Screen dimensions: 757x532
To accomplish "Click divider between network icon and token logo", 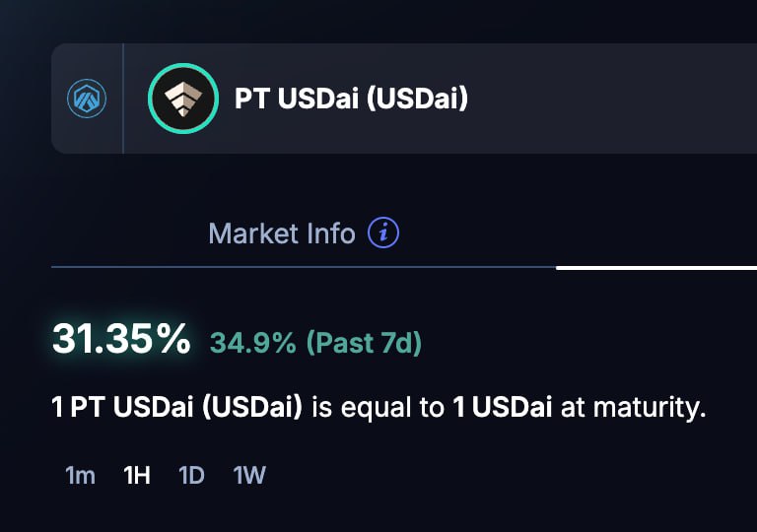I will tap(123, 99).
